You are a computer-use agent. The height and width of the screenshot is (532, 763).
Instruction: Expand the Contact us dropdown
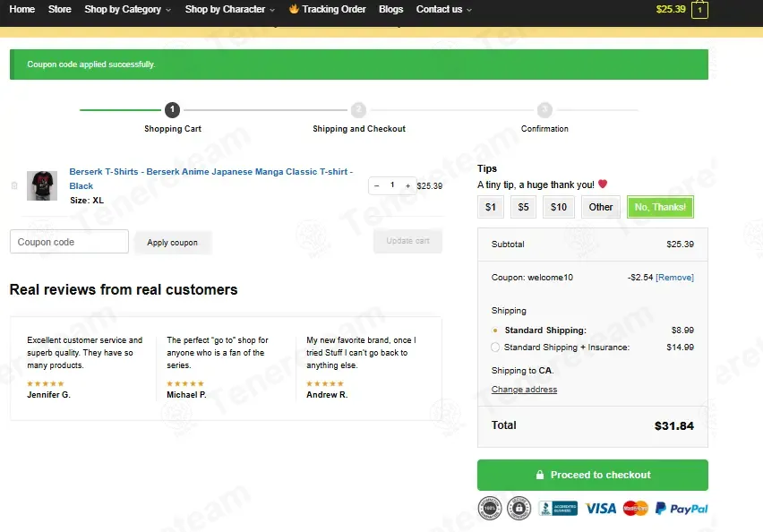(x=444, y=9)
